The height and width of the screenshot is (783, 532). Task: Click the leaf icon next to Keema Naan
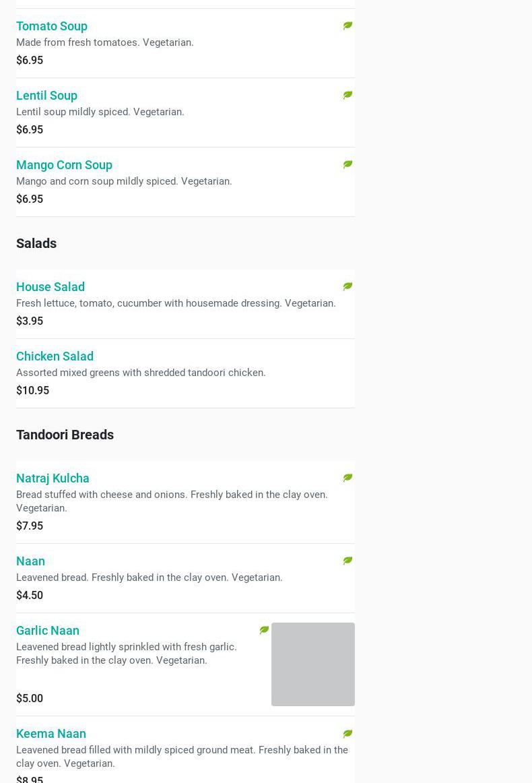347,733
